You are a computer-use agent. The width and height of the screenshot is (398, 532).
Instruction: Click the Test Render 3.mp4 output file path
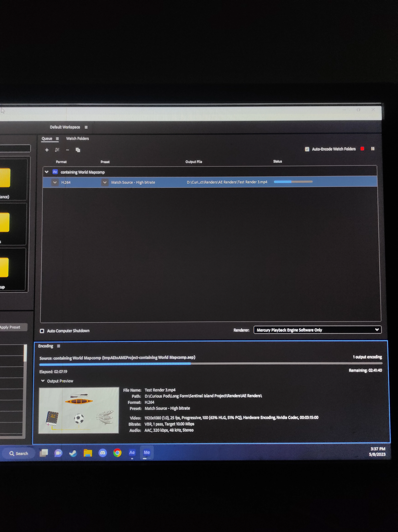[x=227, y=182]
